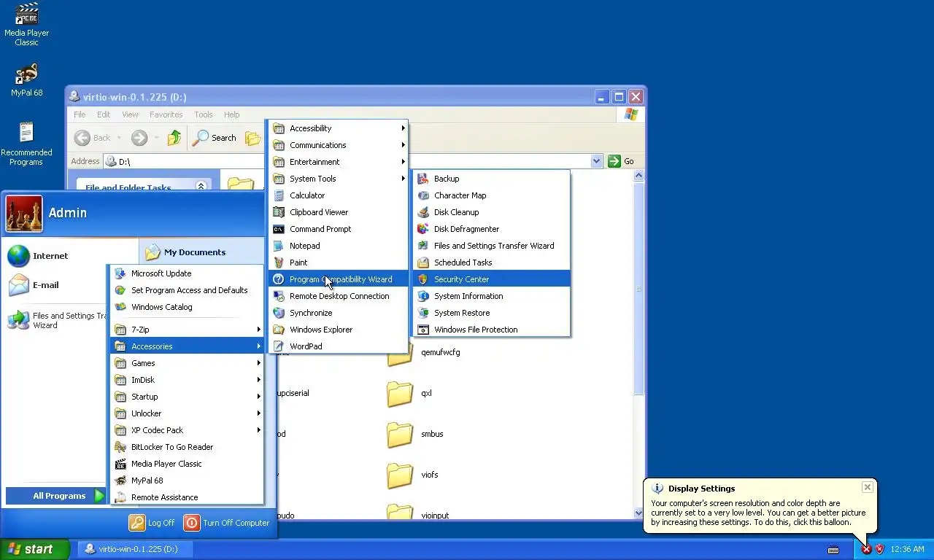Click the start button

click(x=34, y=549)
